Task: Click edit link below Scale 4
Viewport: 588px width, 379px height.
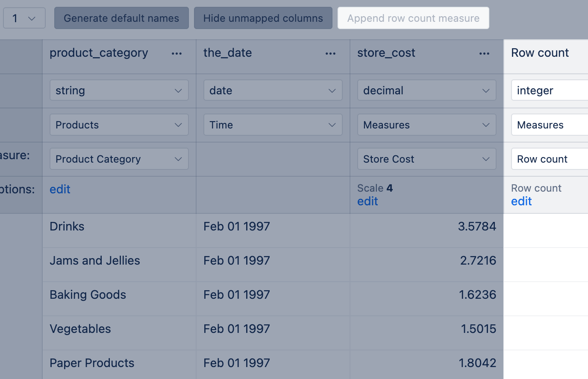Action: (x=367, y=201)
